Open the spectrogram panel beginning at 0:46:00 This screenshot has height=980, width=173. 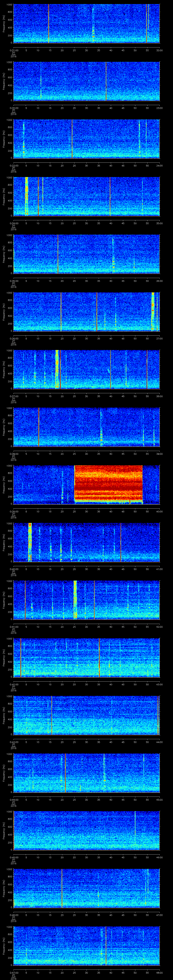(x=86, y=888)
